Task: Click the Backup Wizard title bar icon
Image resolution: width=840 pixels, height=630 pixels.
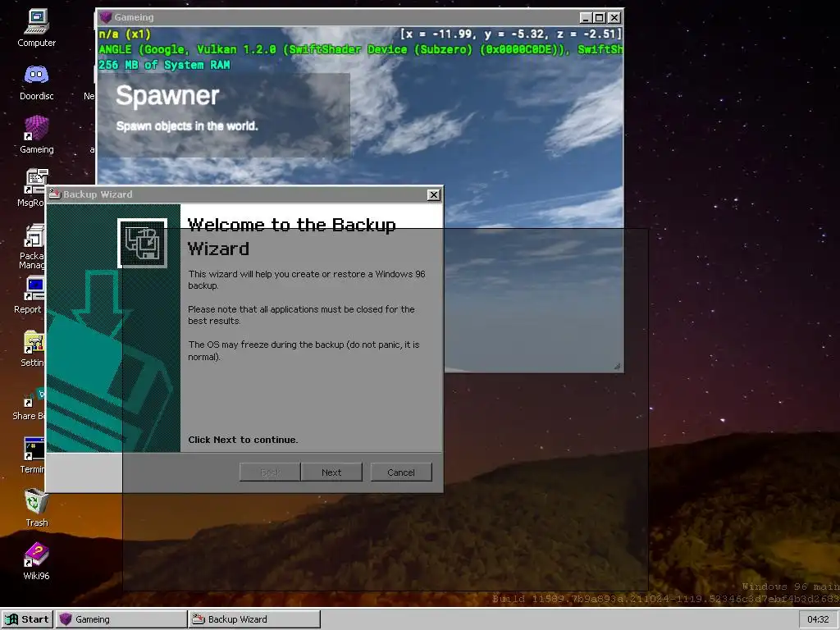Action: point(55,194)
